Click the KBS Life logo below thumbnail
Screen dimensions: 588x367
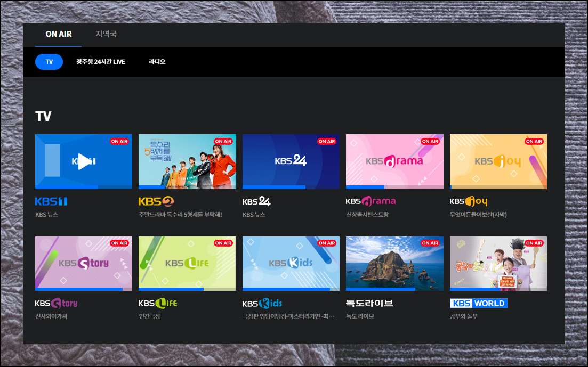click(158, 303)
